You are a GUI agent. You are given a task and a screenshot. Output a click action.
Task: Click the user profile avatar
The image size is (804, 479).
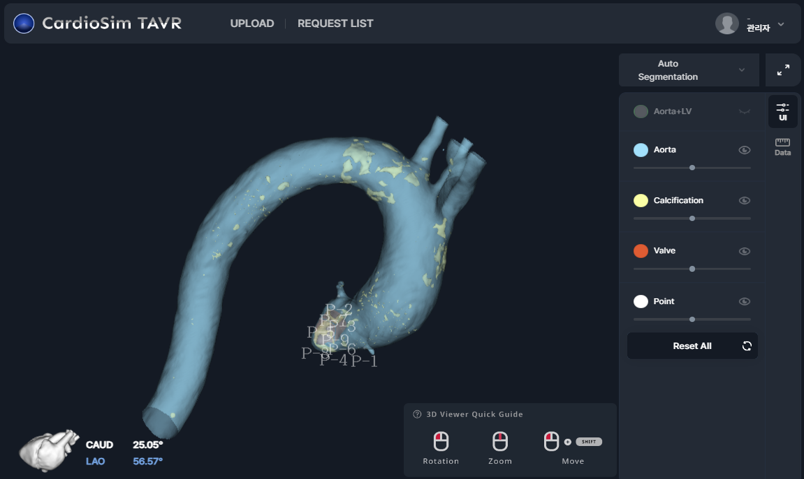pyautogui.click(x=727, y=23)
